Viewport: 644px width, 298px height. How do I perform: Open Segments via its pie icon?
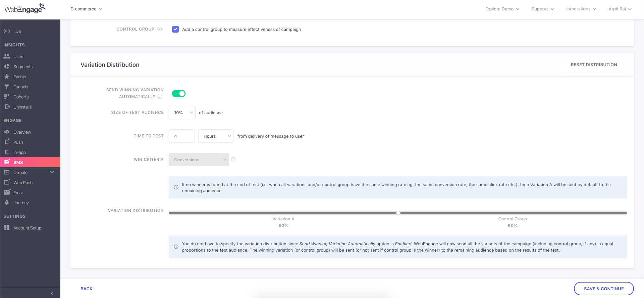point(7,67)
